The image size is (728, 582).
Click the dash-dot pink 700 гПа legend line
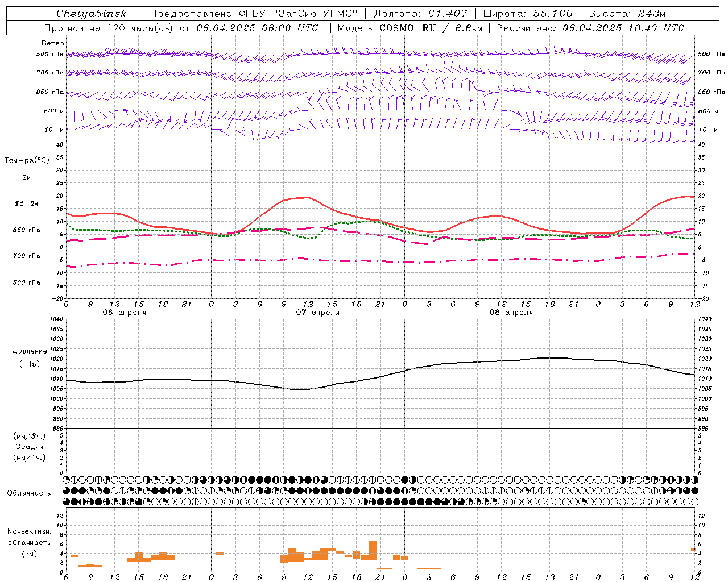[25, 263]
